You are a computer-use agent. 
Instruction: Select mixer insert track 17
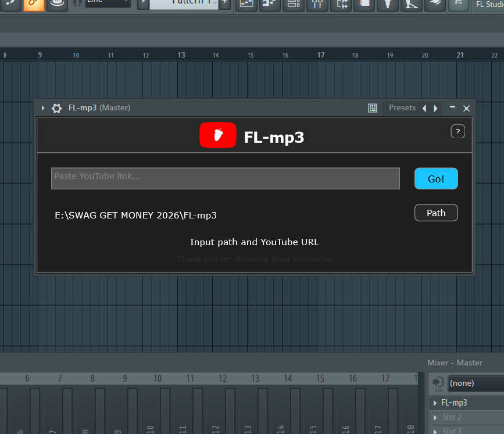[x=385, y=378]
